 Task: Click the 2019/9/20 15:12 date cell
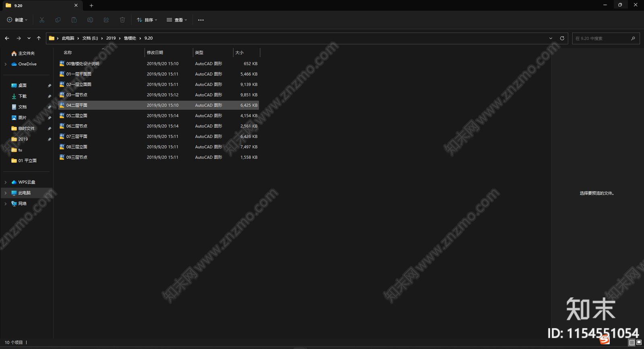click(x=163, y=95)
